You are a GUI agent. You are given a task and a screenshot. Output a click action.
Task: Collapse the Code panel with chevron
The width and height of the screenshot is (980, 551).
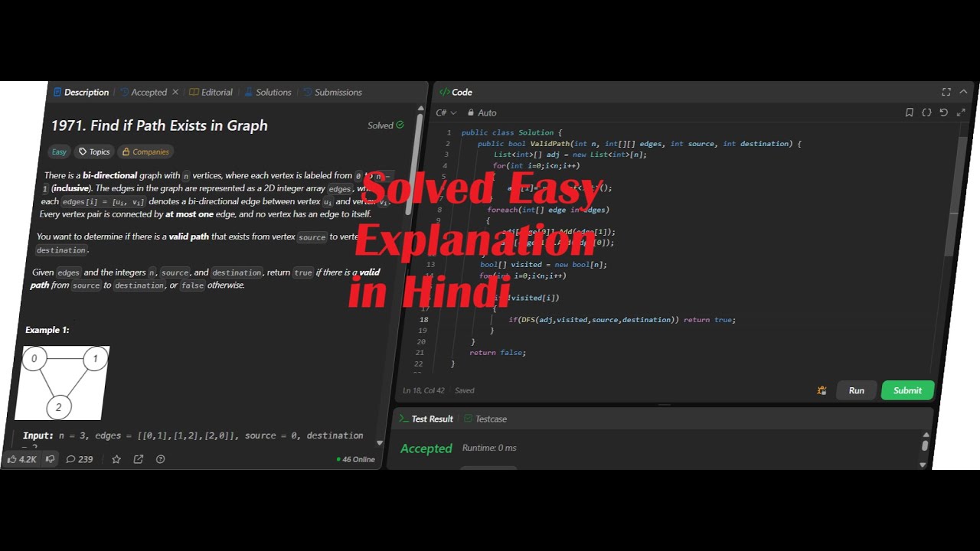pyautogui.click(x=964, y=92)
